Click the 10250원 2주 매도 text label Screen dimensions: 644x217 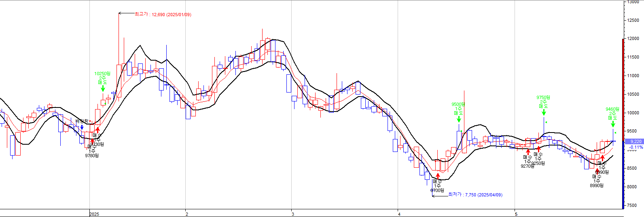click(x=102, y=78)
